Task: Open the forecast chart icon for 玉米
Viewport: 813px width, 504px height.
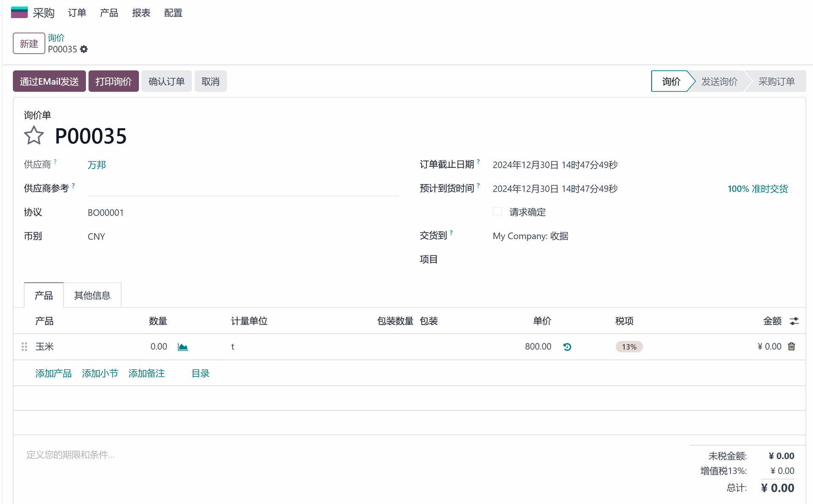Action: 183,347
